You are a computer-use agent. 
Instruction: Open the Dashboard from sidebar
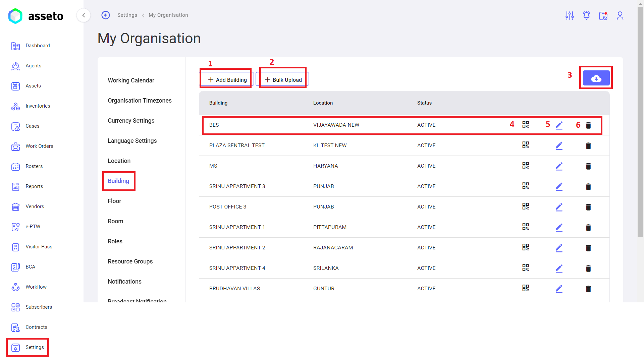point(38,46)
